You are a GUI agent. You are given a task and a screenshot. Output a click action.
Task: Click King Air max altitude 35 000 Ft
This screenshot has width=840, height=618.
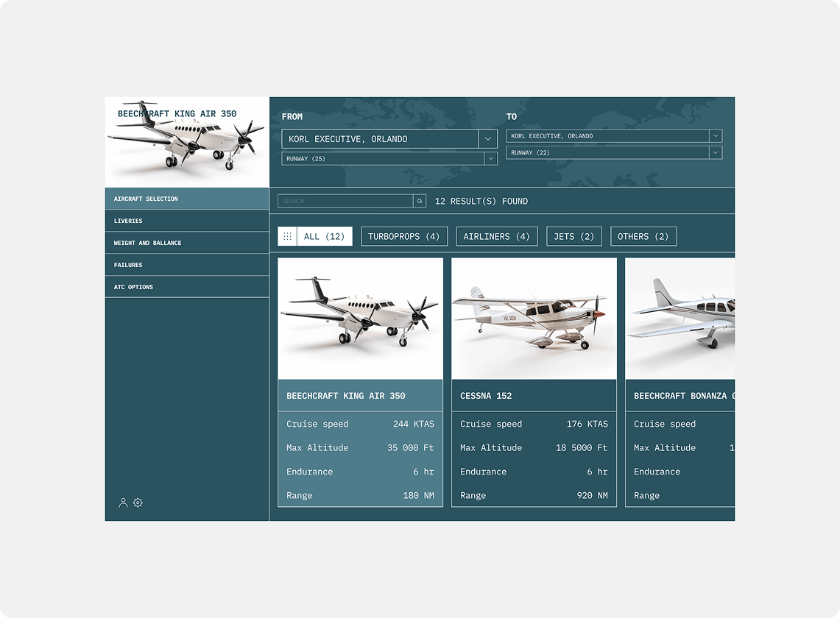[x=410, y=448]
